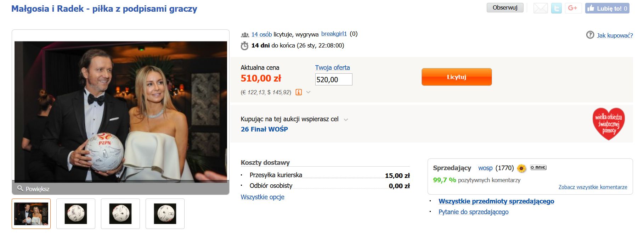Select the last signed ball thumbnail
Image resolution: width=644 pixels, height=235 pixels.
click(x=165, y=214)
